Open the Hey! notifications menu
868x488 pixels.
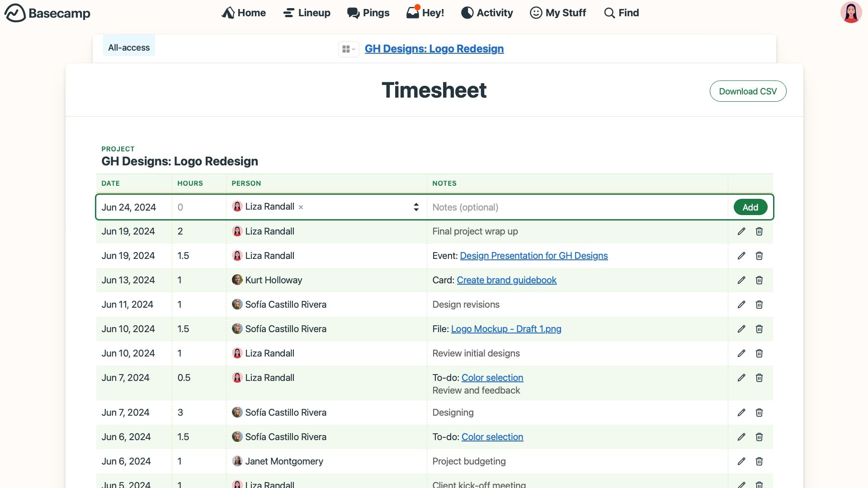(425, 13)
